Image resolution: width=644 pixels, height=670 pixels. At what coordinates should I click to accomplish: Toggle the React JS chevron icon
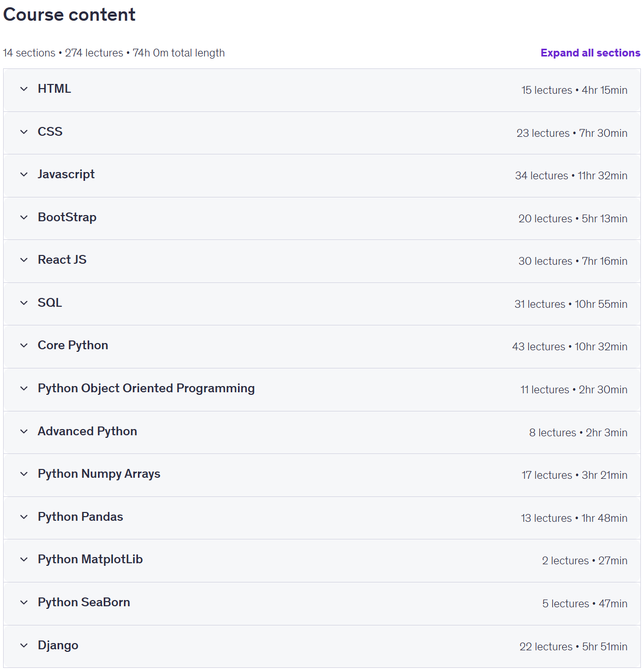tap(24, 260)
